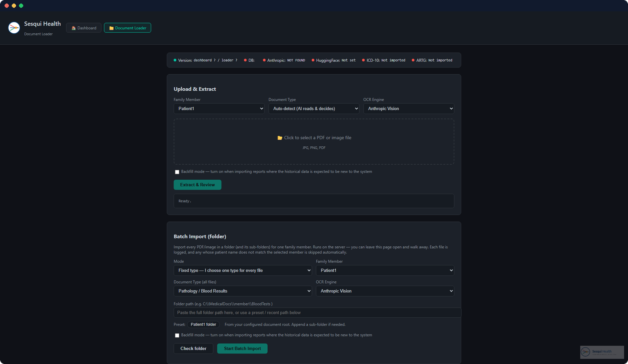This screenshot has height=364, width=628.
Task: Switch to the Document Loader tab
Action: tap(128, 28)
